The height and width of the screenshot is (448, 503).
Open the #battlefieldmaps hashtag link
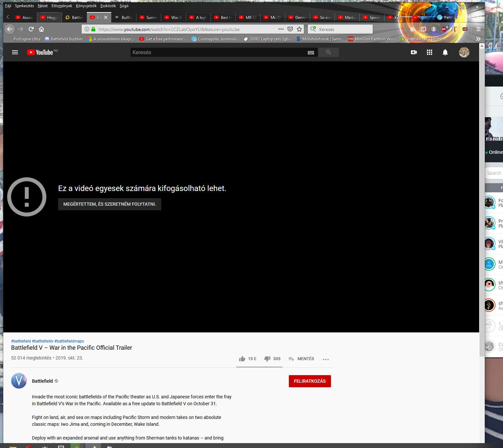click(69, 341)
